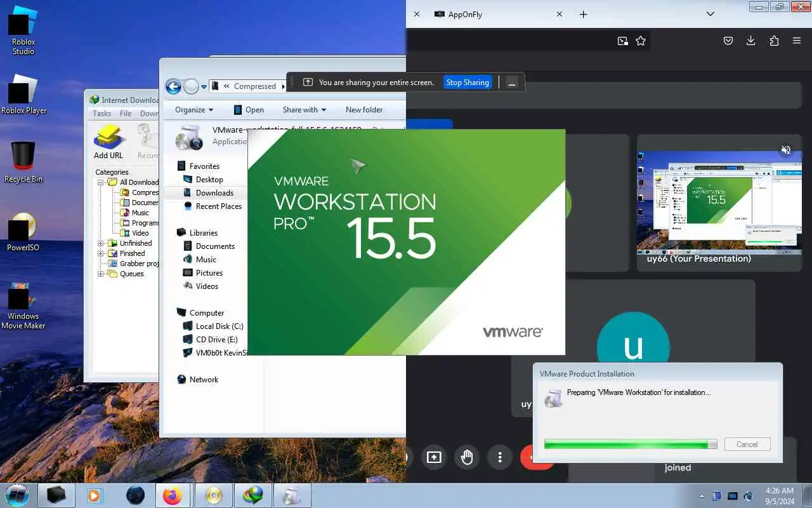Click the VMware installation progress bar

(x=631, y=444)
